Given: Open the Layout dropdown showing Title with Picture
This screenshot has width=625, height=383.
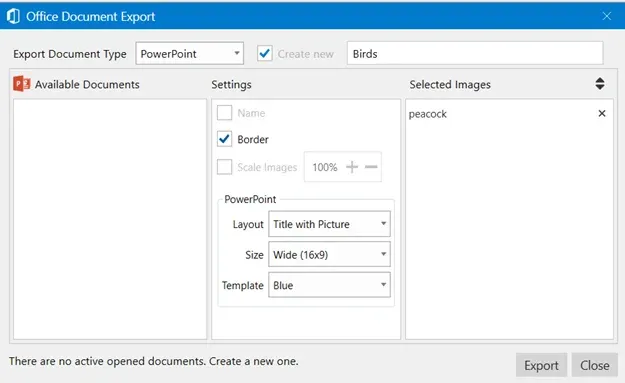Looking at the screenshot, I should tap(329, 224).
